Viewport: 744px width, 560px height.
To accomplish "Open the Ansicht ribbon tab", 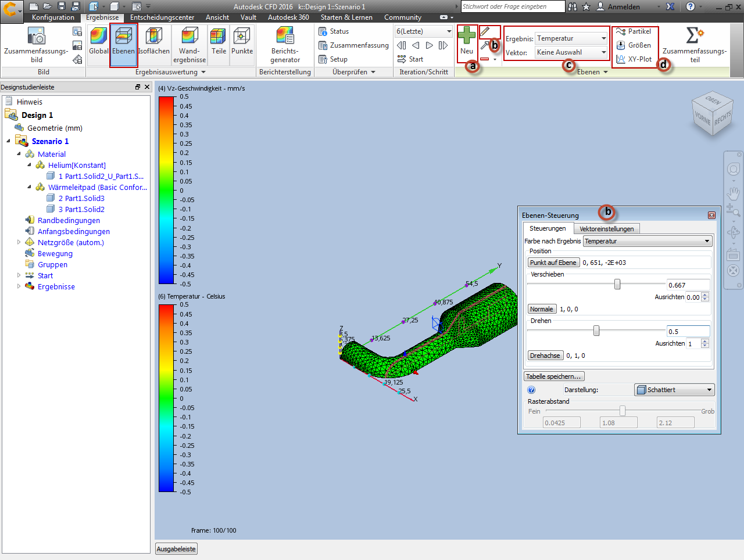I will click(x=217, y=17).
